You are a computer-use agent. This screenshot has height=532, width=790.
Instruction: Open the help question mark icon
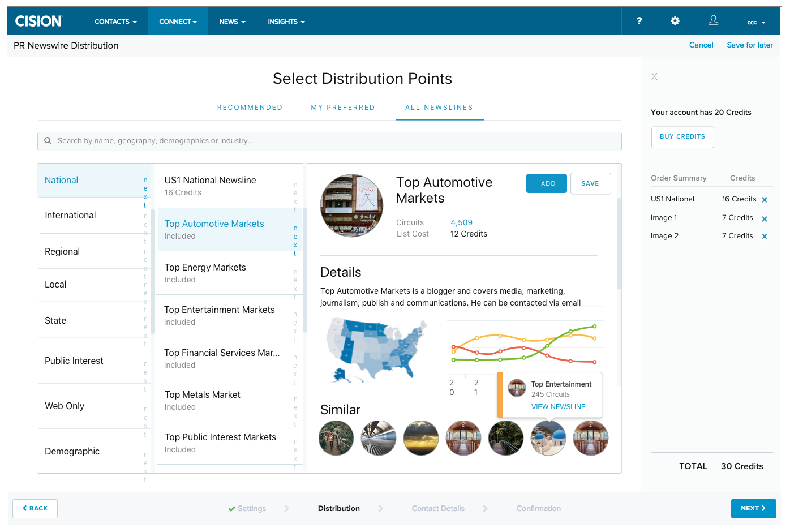point(639,21)
